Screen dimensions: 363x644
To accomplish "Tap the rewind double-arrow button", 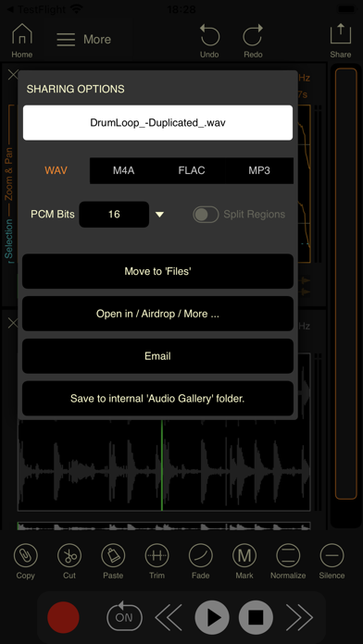I will pyautogui.click(x=169, y=617).
